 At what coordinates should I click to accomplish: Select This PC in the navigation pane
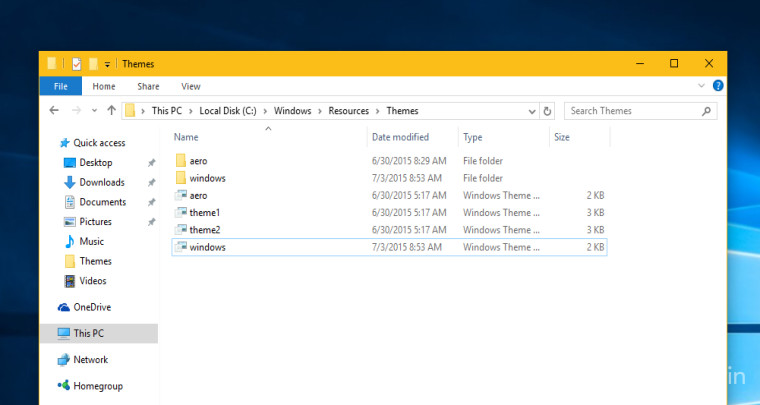[99, 333]
